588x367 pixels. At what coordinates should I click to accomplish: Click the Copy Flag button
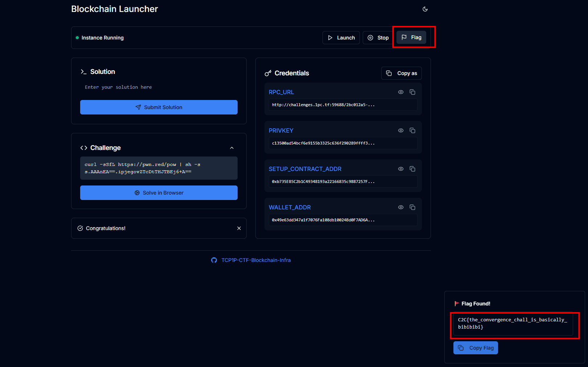pos(476,348)
